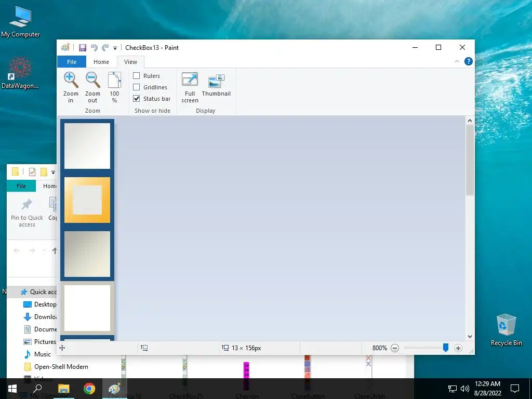
Task: Open the File tab in the Explorer window
Action: coord(21,186)
